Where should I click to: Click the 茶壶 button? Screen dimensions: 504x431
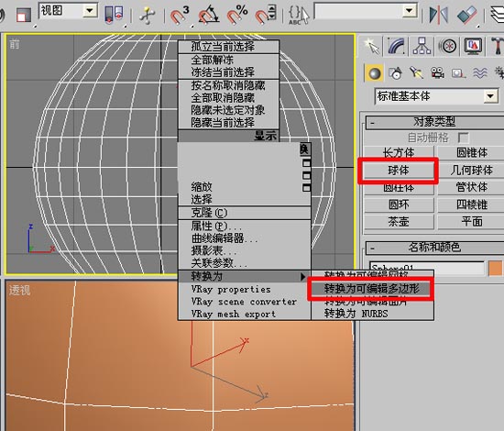point(399,222)
